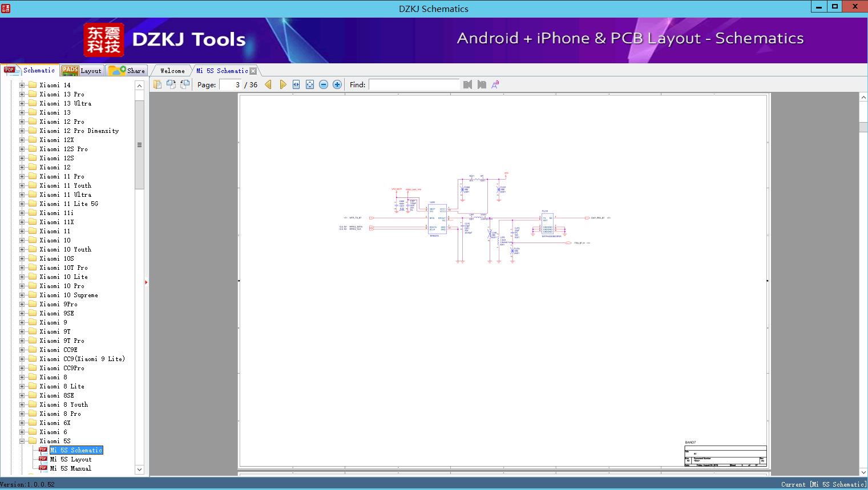Click the fit page icon
Viewport: 868px width, 490px height.
point(310,84)
